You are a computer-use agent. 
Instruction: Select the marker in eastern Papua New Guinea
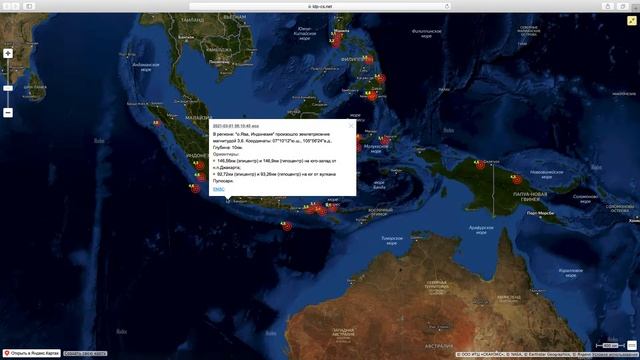[517, 179]
